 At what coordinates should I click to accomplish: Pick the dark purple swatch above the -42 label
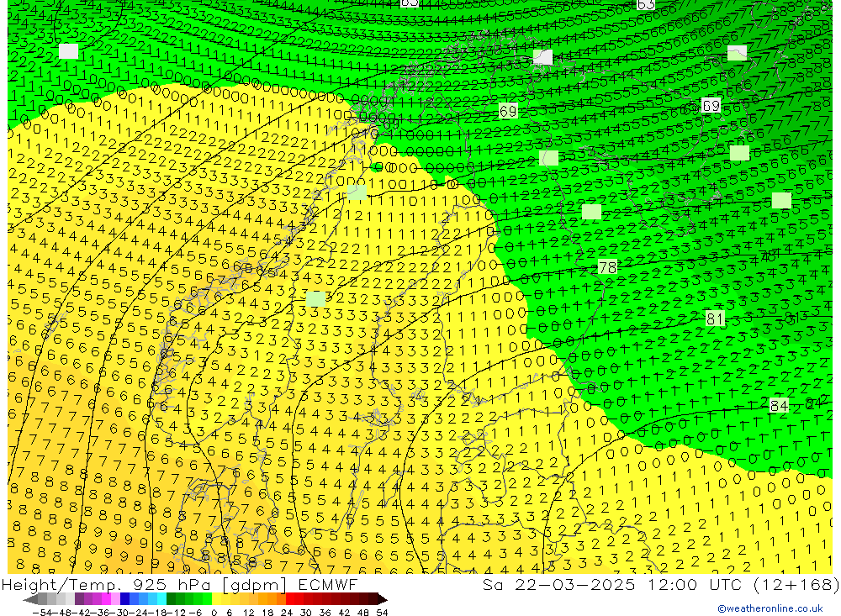point(79,599)
